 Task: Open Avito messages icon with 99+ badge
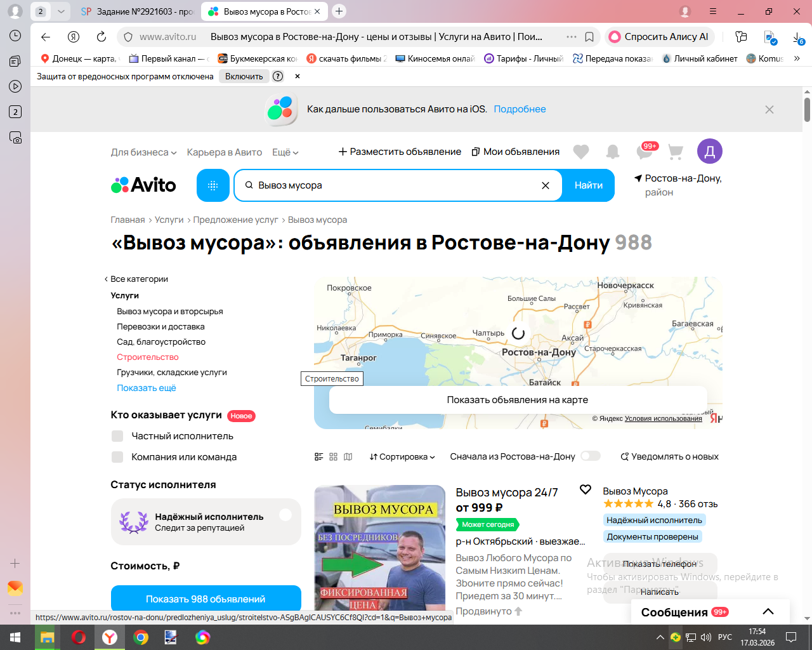(x=646, y=151)
